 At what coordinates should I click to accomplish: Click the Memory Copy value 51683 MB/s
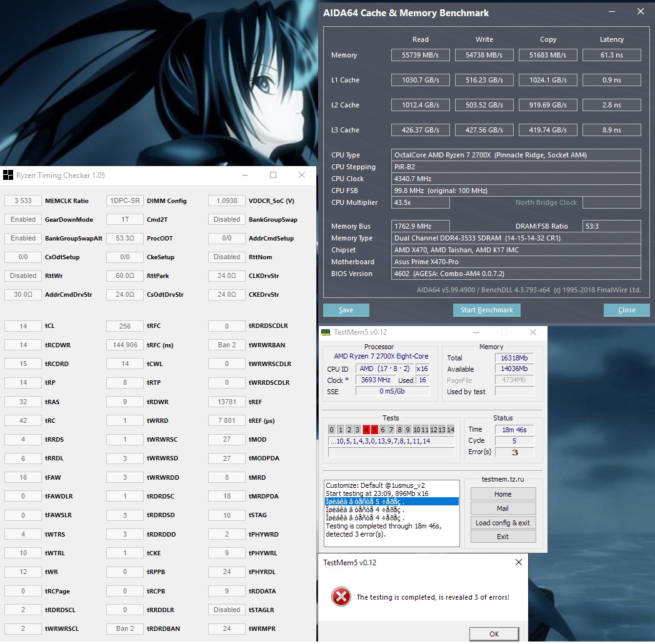(547, 55)
